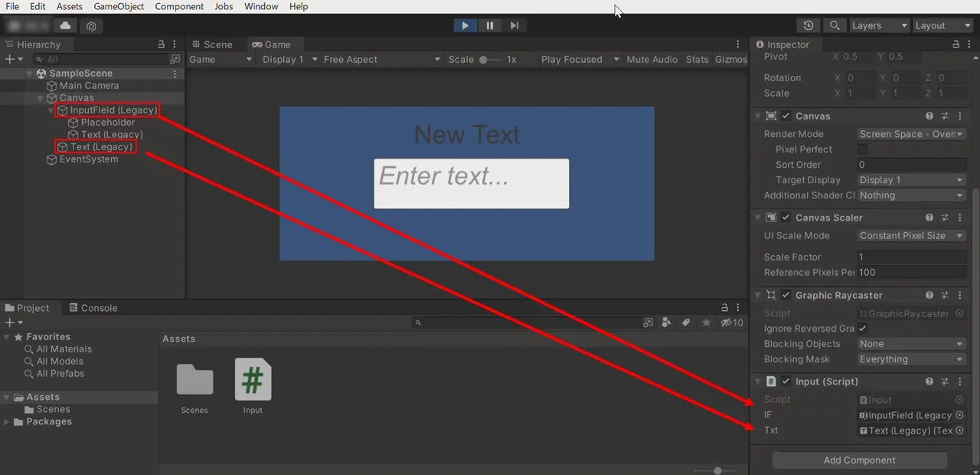980x475 pixels.
Task: Toggle the Canvas component enabled checkbox
Action: tap(786, 116)
